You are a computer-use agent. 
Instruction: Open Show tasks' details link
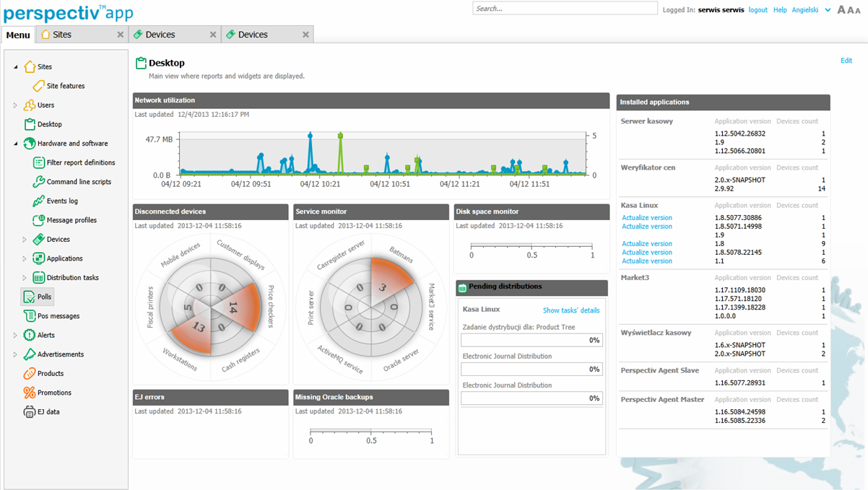[571, 310]
